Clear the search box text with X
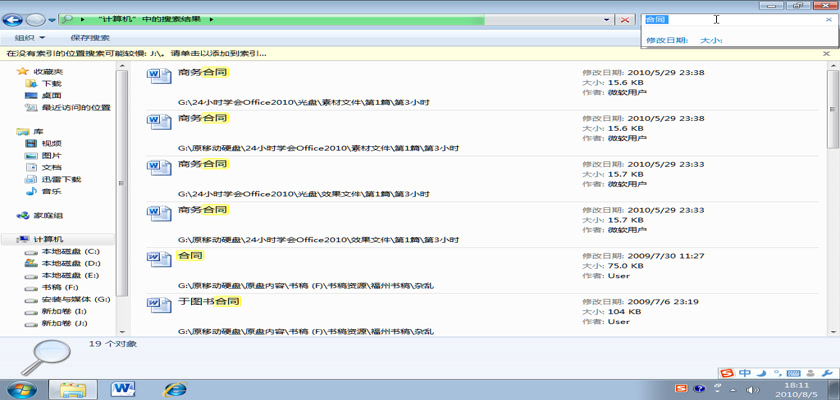Viewport: 840px width, 400px height. pyautogui.click(x=830, y=19)
